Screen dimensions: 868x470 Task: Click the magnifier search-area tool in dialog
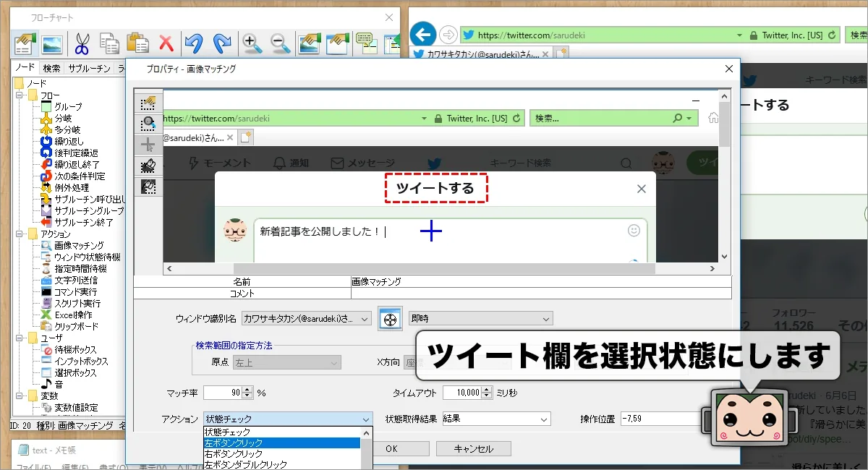coord(148,124)
